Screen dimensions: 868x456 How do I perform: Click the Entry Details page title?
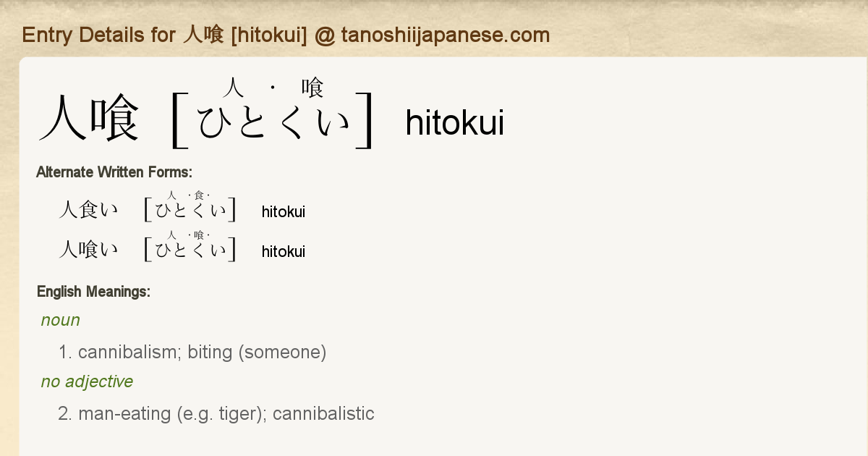pyautogui.click(x=286, y=35)
